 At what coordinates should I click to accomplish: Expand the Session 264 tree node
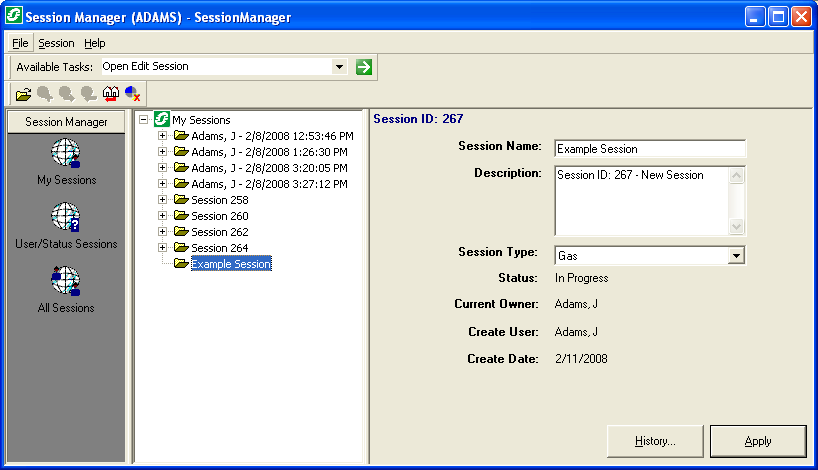pos(163,248)
